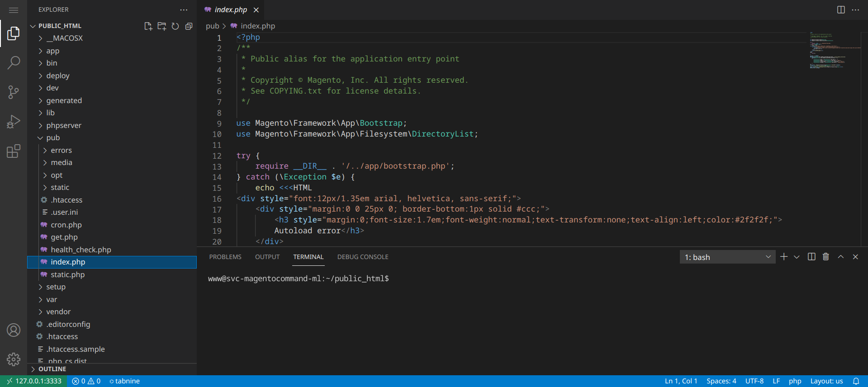Viewport: 868px width, 387px height.
Task: Collapse all folders in explorer
Action: (x=189, y=26)
